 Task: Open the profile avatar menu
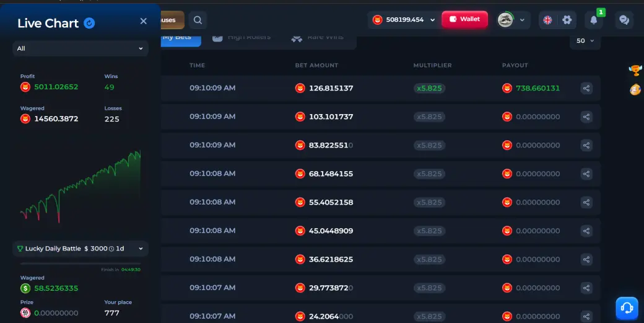[511, 20]
